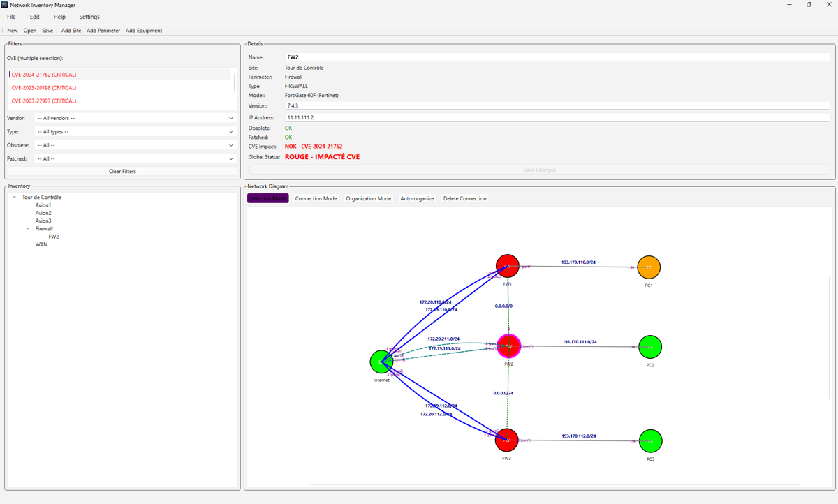Collapse the Firewall tree node
The width and height of the screenshot is (838, 504).
pyautogui.click(x=28, y=229)
